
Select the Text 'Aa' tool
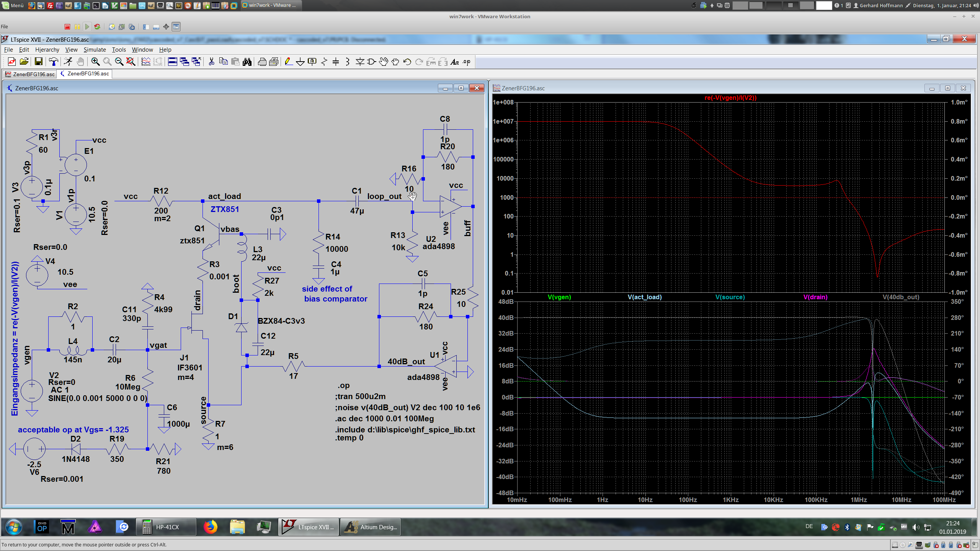[454, 62]
